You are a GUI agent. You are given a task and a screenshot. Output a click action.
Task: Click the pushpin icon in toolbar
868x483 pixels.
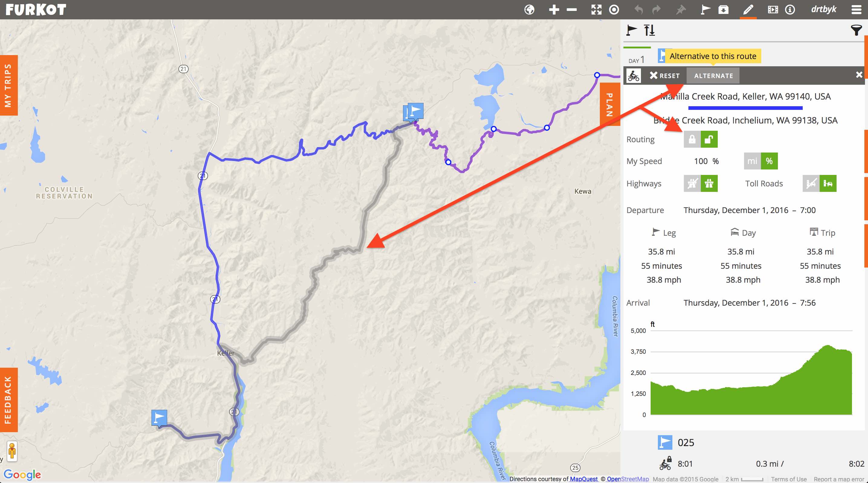(x=681, y=9)
